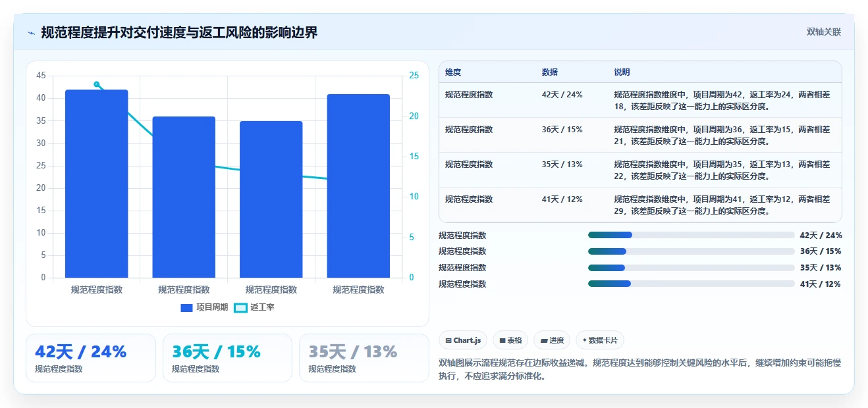
Task: Click the card title 规范程度提升对交付速度与返工风险的影响边界
Action: coord(179,33)
